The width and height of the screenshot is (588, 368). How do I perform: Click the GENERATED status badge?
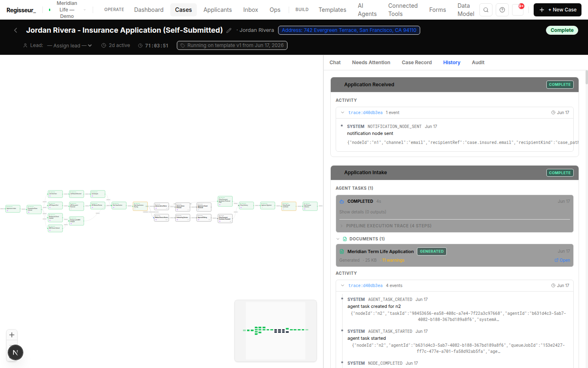tap(432, 251)
